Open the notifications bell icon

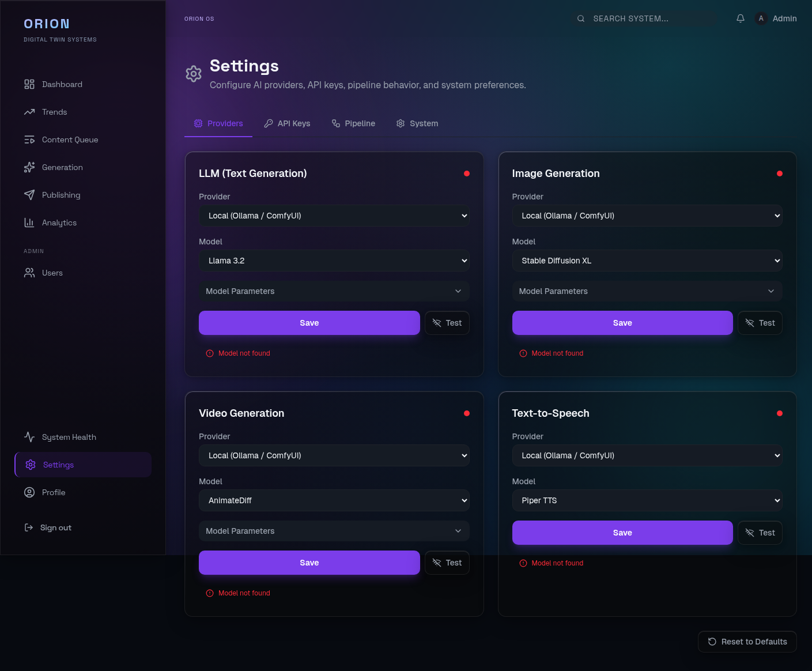point(740,18)
